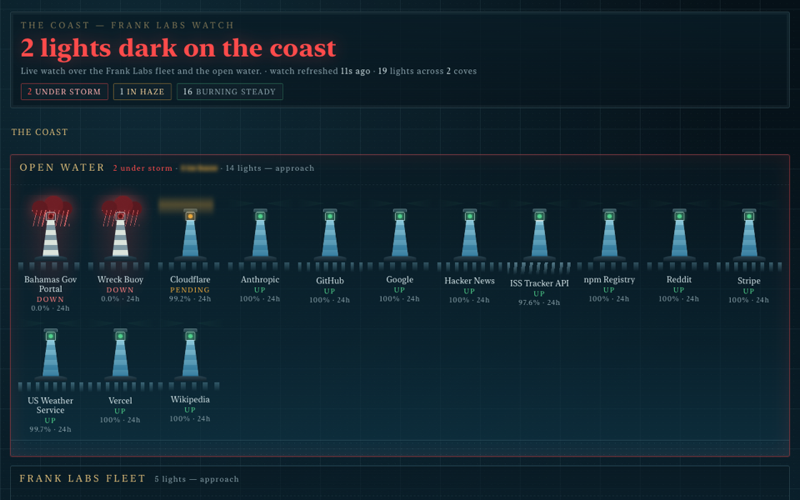800x500 pixels.
Task: Select the Wikipedia lighthouse icon
Action: pos(190,355)
